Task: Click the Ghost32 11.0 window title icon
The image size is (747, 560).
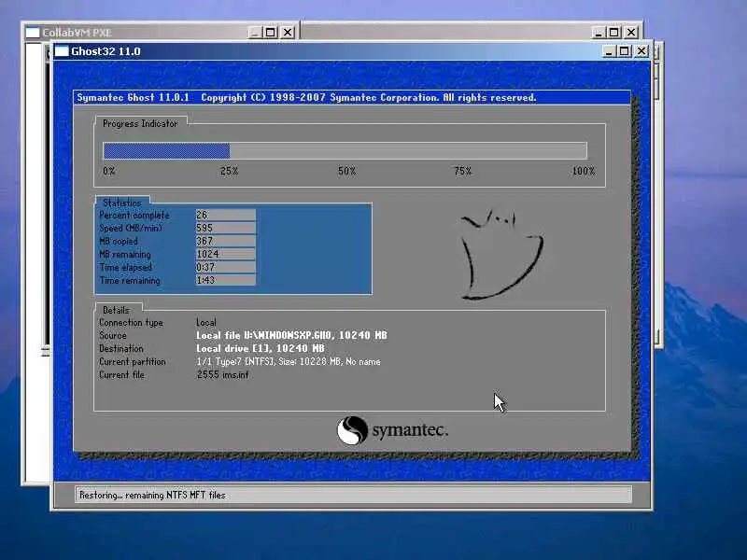Action: point(62,51)
